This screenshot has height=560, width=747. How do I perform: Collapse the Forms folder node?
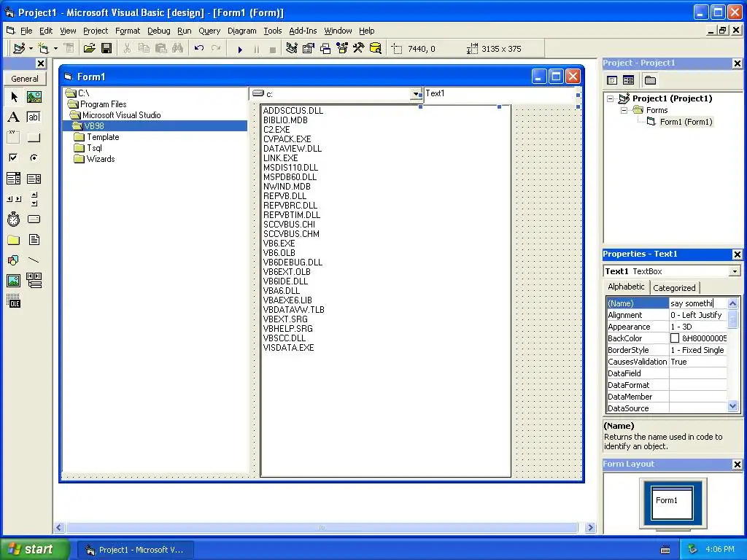(624, 111)
